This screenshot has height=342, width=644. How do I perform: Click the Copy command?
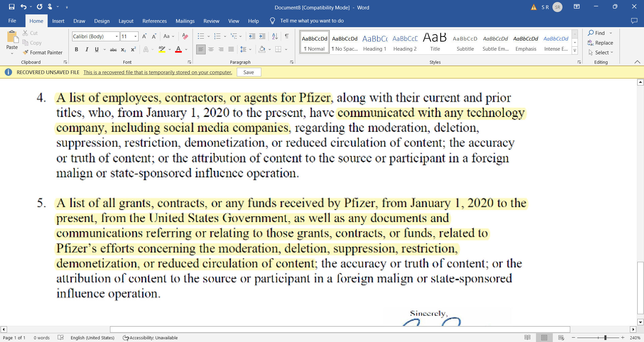(32, 43)
